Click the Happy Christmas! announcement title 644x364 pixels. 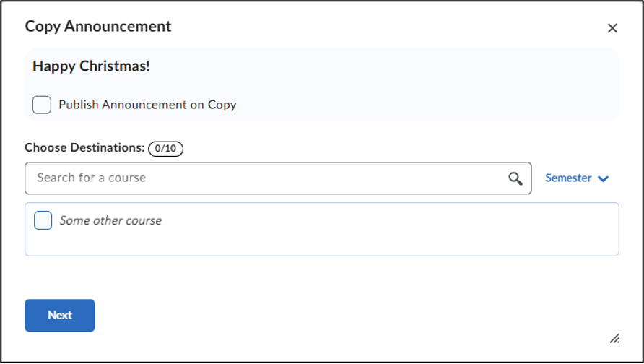[91, 66]
